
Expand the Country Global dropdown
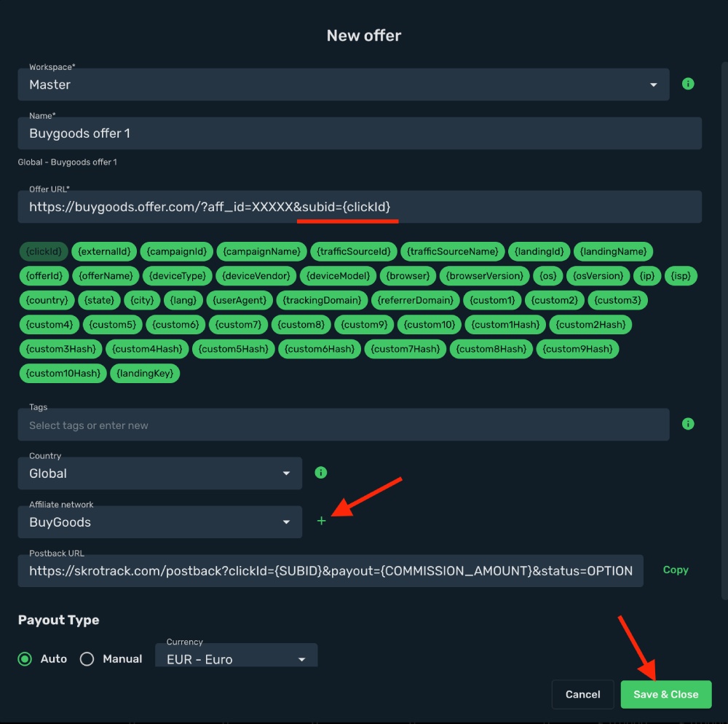159,473
